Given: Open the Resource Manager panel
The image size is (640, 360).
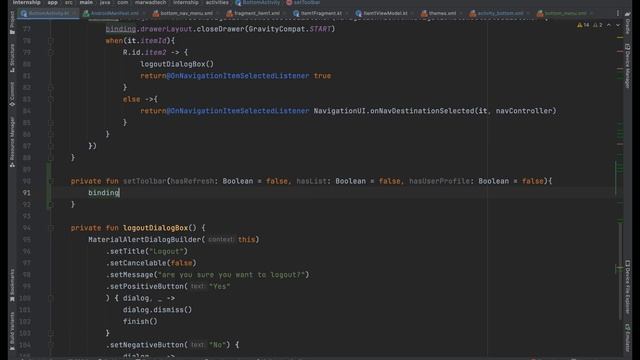Looking at the screenshot, I should pyautogui.click(x=12, y=142).
